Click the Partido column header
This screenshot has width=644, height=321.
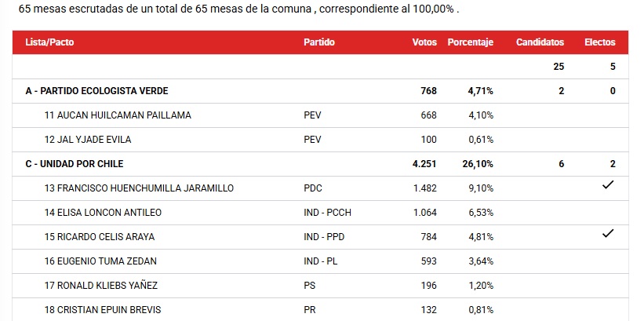[x=318, y=42]
